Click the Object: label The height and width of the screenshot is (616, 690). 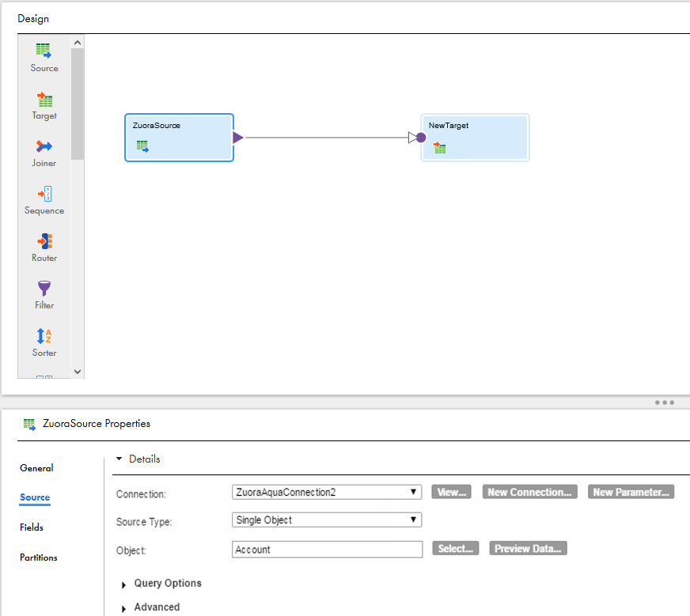[x=131, y=550]
